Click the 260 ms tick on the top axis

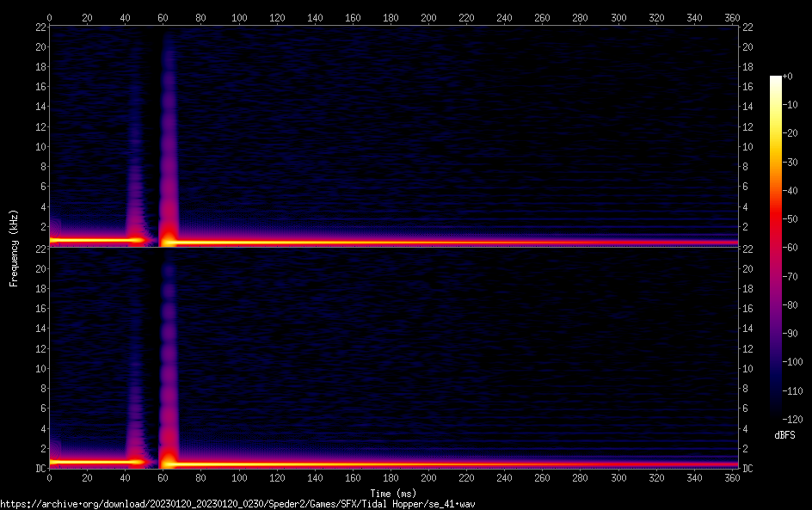pyautogui.click(x=542, y=17)
